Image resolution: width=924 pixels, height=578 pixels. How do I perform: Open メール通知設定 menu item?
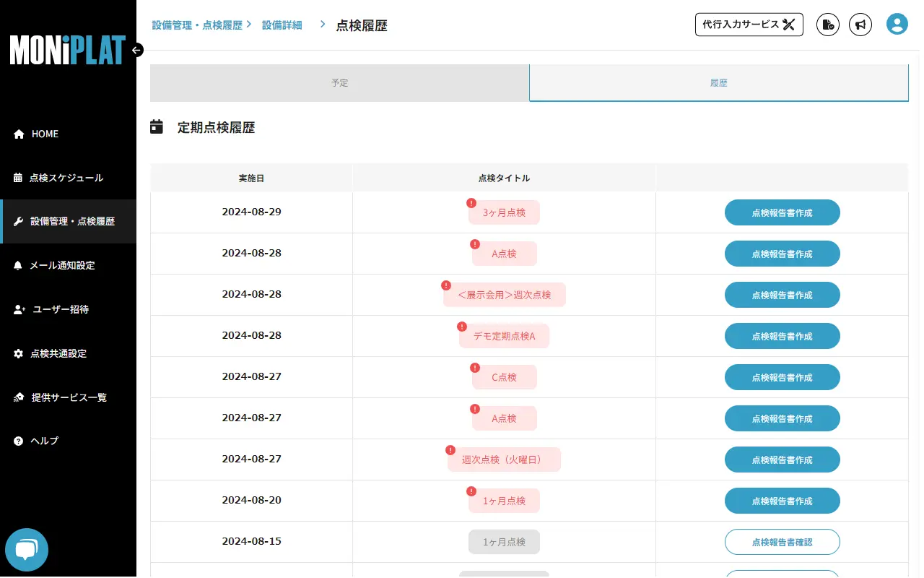[62, 265]
